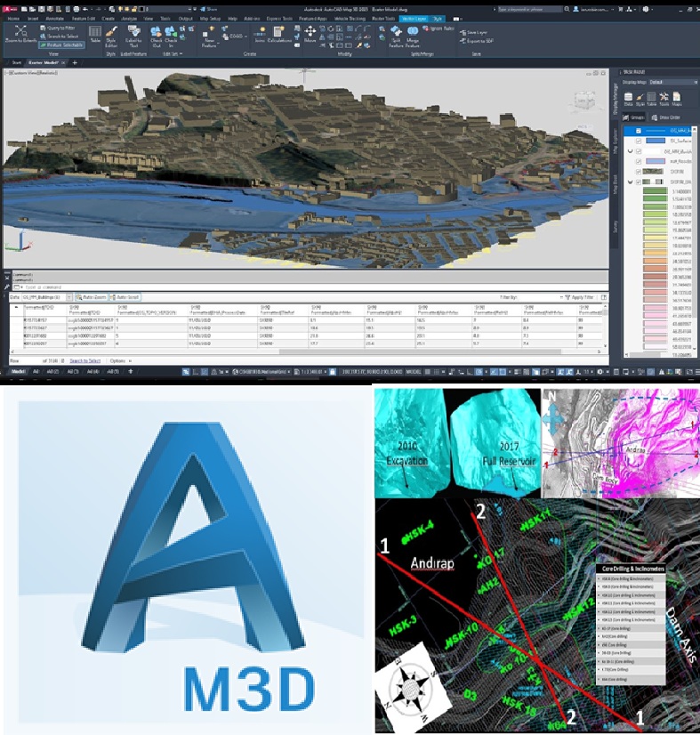Click the ViewCube in the 3D viewport

(583, 101)
